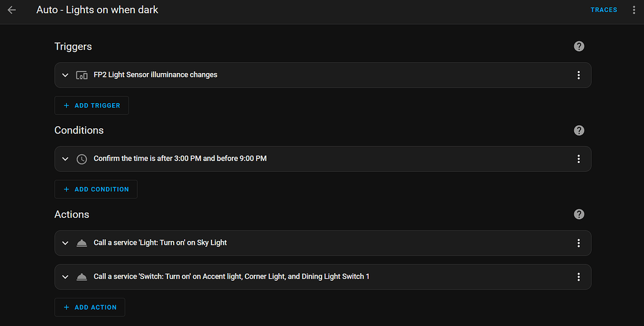This screenshot has width=644, height=326.
Task: Open FP2 Light Sensor trigger options menu
Action: pos(579,75)
